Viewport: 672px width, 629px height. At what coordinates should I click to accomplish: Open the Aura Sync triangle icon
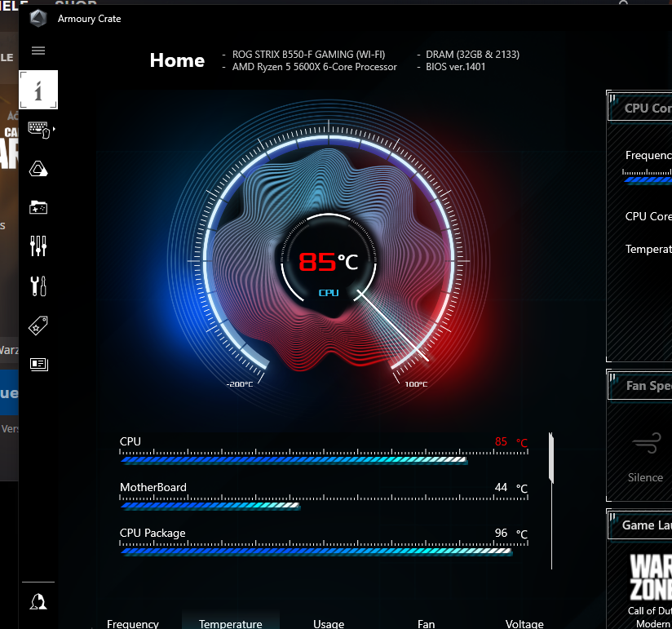(x=38, y=169)
